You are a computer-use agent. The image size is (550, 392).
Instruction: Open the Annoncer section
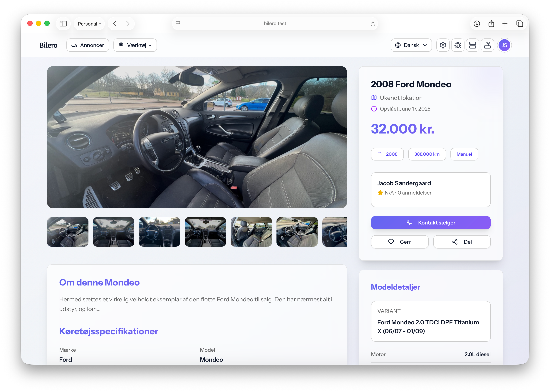click(88, 45)
